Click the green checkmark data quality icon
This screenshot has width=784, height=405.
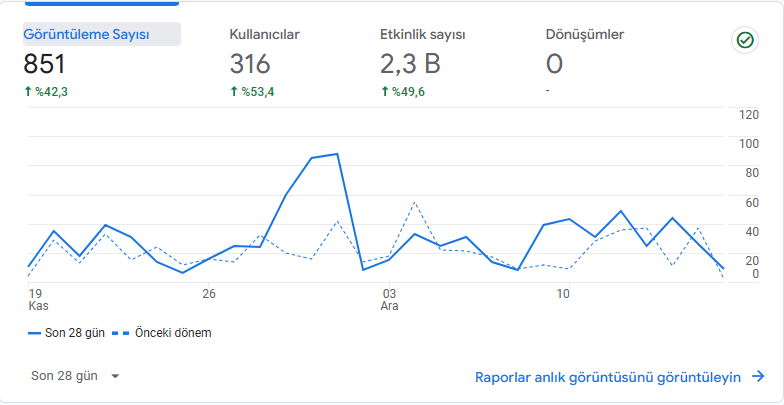tap(745, 40)
